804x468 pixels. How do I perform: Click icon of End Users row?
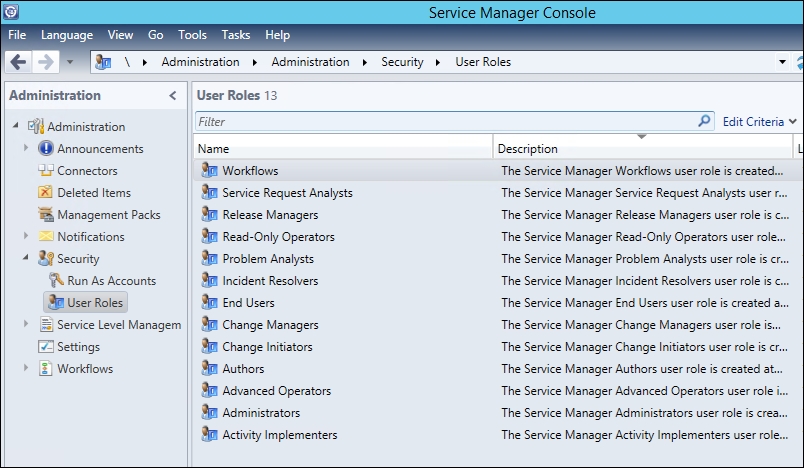click(x=209, y=302)
